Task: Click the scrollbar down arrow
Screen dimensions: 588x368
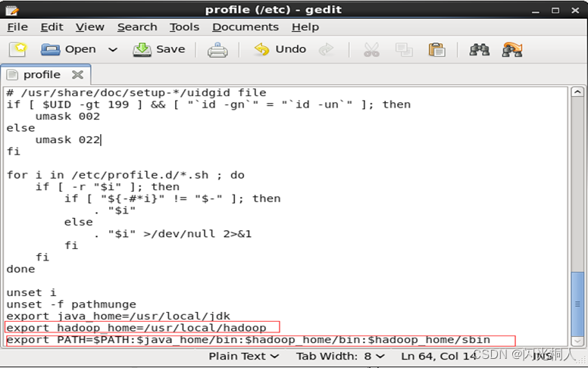Action: 577,341
